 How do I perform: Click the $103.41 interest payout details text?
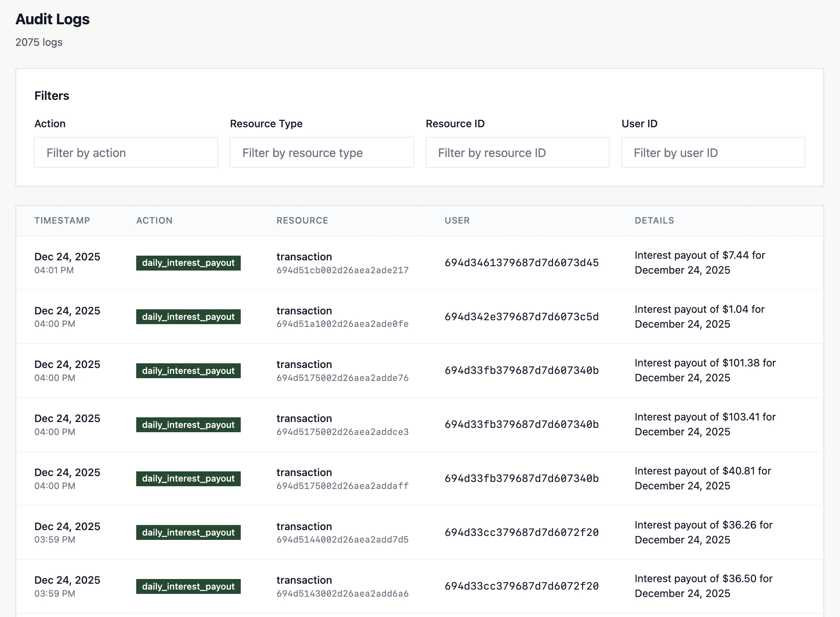[x=705, y=424]
